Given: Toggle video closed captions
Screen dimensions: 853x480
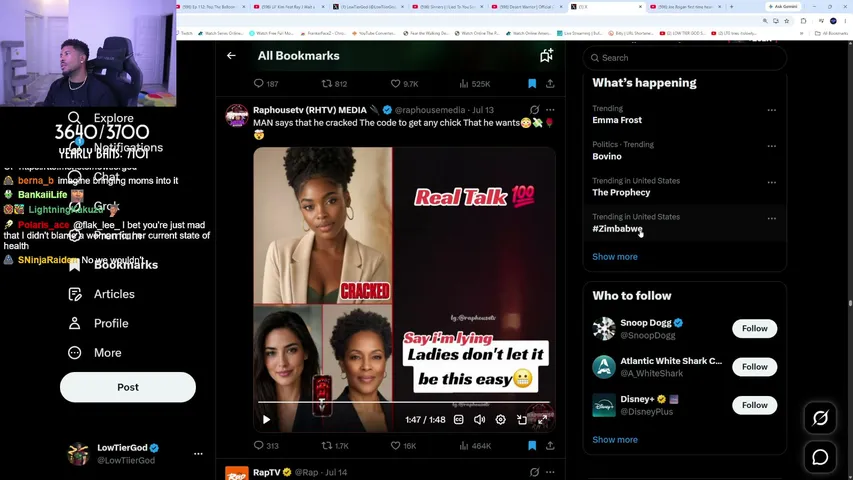Looking at the screenshot, I should tap(459, 420).
